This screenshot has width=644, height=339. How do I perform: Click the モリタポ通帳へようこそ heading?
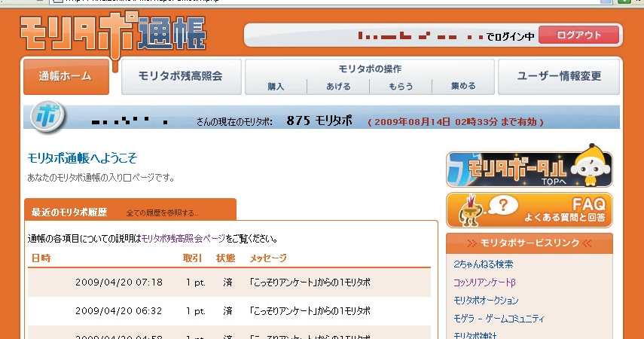(x=82, y=157)
